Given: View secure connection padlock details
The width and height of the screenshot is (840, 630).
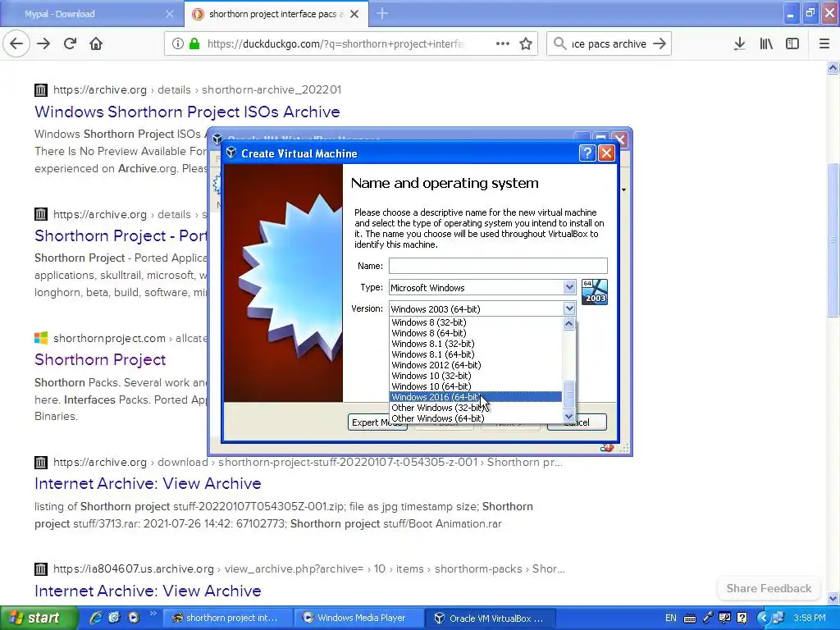Looking at the screenshot, I should (x=194, y=43).
